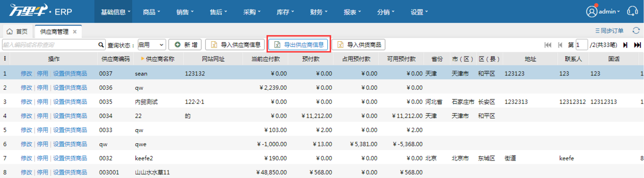The width and height of the screenshot is (644, 178).
Task: Click 导出供应商信息 button
Action: click(x=299, y=45)
